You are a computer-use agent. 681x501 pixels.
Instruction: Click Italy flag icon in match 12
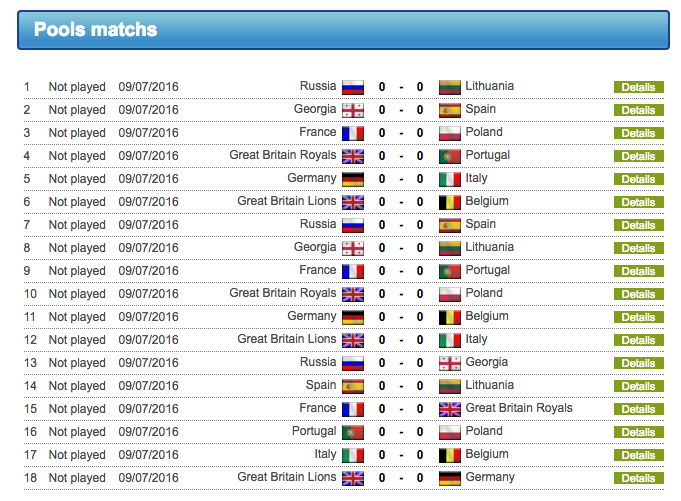point(450,340)
